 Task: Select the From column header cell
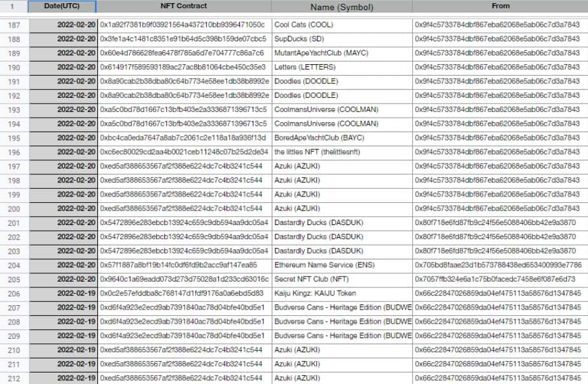[x=501, y=6]
